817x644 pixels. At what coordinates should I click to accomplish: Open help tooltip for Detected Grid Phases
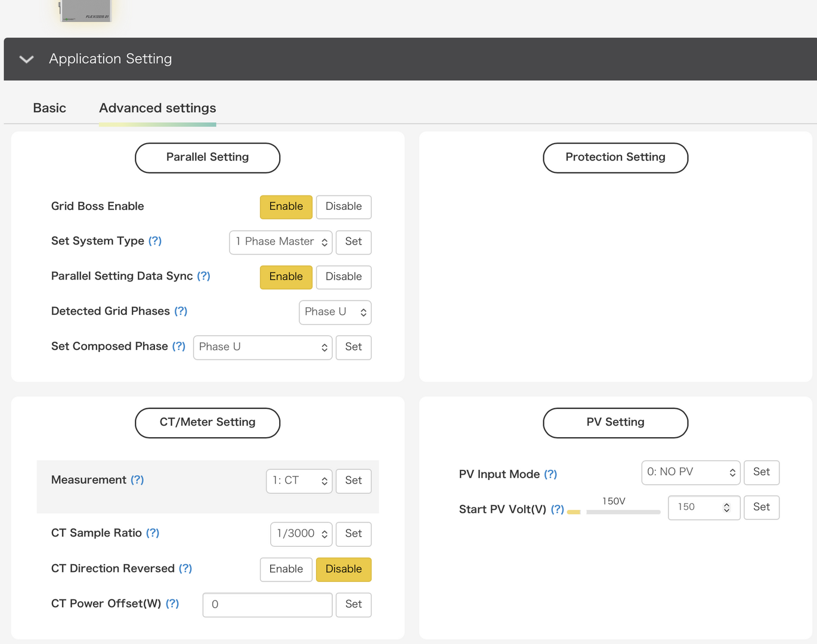181,311
